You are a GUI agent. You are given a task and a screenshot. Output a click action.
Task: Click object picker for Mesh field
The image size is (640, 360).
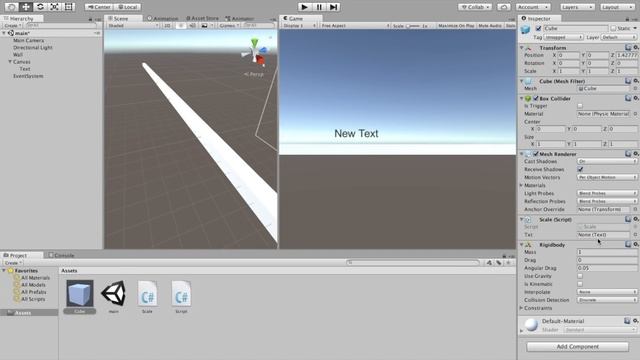coord(635,89)
